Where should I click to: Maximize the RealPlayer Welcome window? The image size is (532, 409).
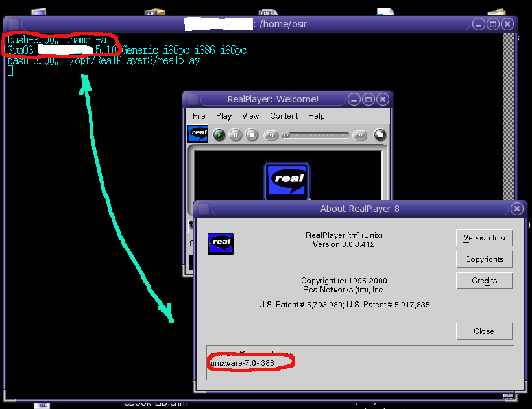click(x=369, y=99)
